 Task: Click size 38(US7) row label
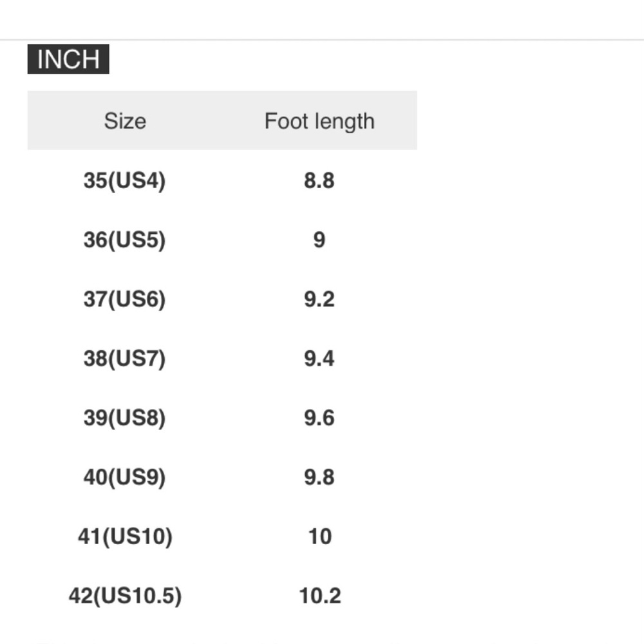124,359
